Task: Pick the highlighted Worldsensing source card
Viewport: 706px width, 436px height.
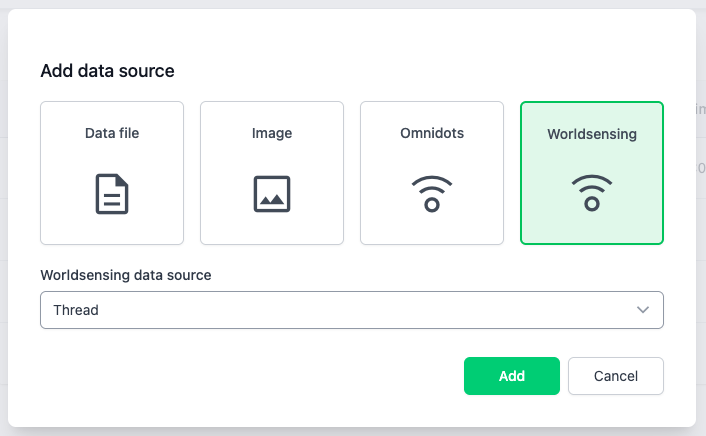Action: pos(592,173)
